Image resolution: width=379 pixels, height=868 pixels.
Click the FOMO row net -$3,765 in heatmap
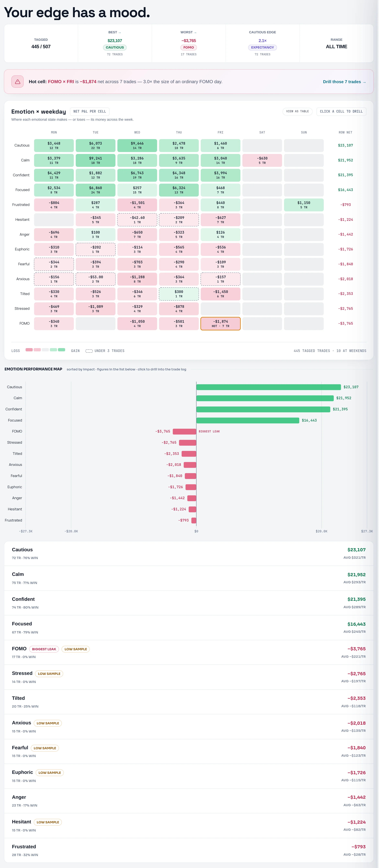click(x=345, y=324)
